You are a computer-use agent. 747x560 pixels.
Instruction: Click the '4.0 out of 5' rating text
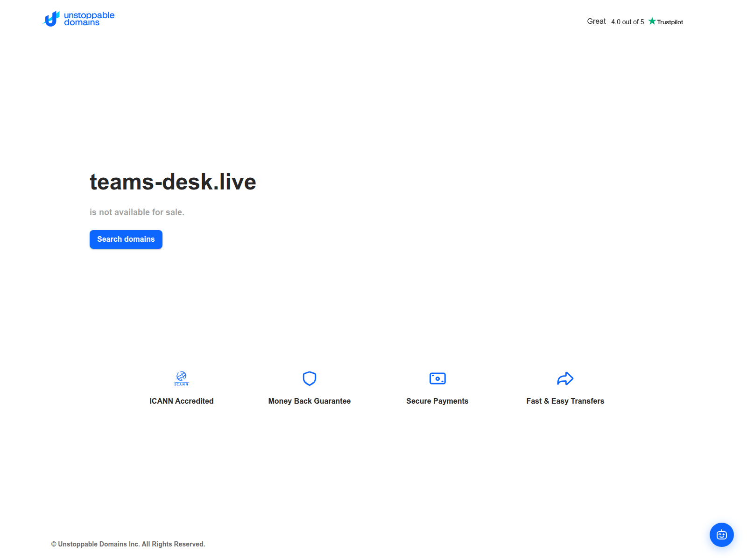[x=627, y=22]
